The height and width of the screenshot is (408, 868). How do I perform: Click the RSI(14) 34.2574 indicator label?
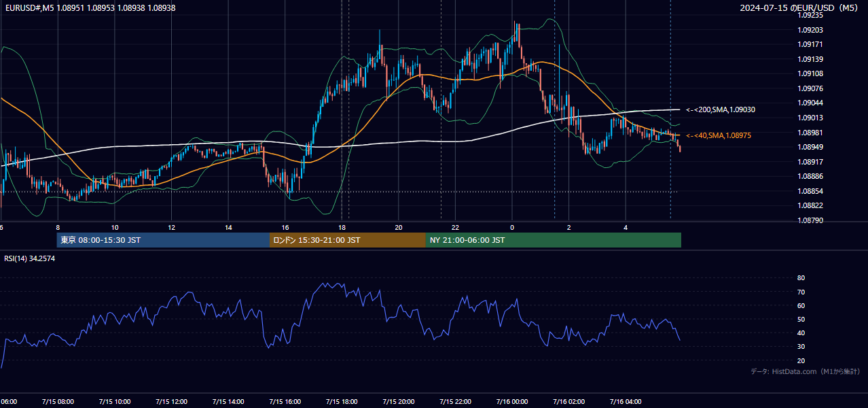(x=30, y=258)
